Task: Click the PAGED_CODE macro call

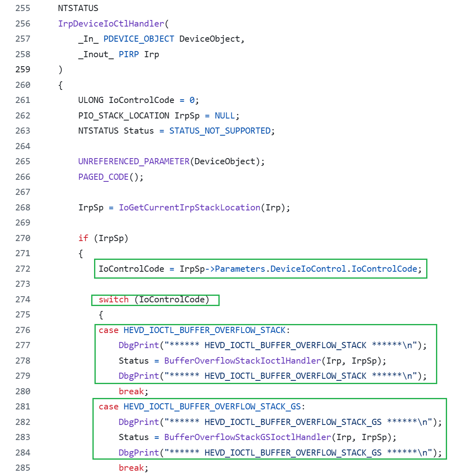Action: click(103, 177)
